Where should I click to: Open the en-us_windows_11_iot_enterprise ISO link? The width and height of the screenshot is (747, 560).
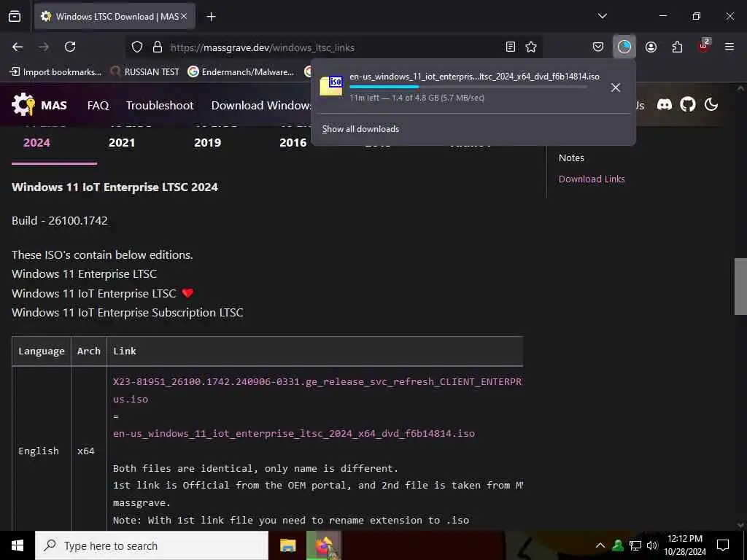click(x=293, y=433)
